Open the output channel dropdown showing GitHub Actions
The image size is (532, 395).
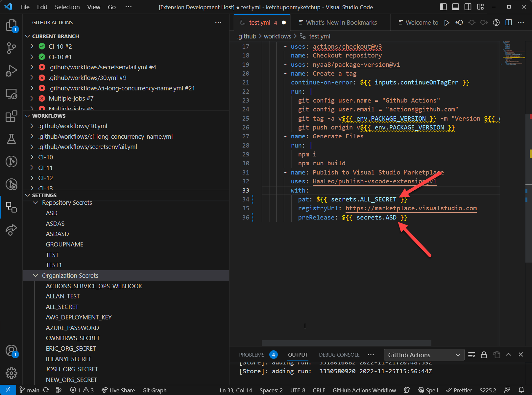[x=424, y=355]
